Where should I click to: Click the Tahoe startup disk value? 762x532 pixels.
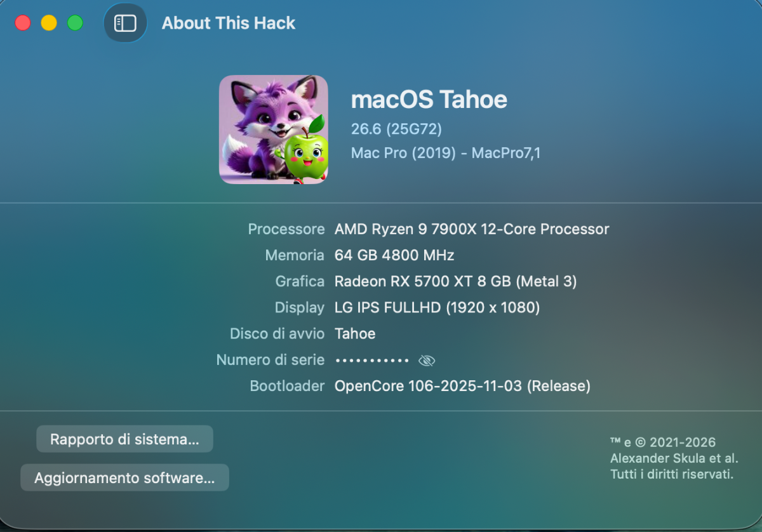pyautogui.click(x=355, y=334)
